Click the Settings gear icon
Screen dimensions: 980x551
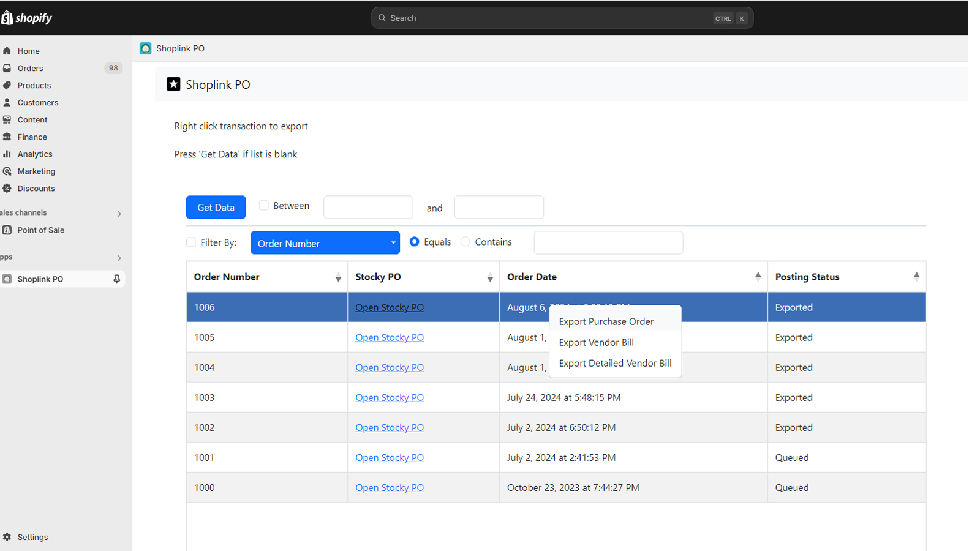(7, 537)
